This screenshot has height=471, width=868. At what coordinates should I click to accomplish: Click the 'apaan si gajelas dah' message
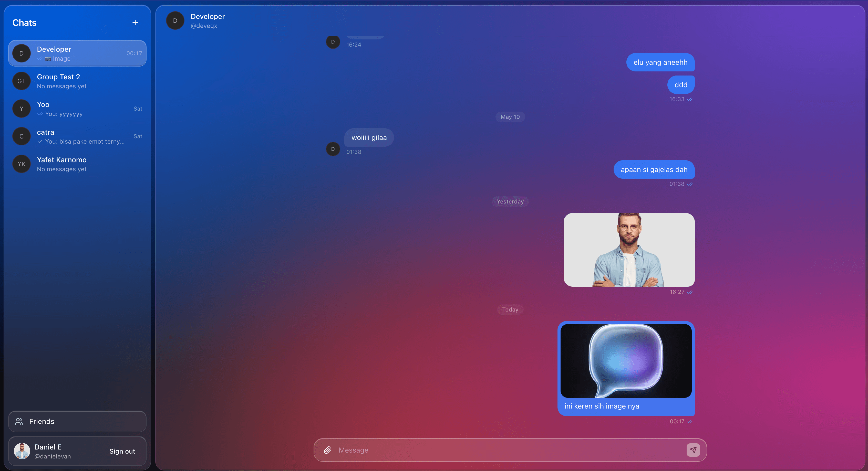coord(654,169)
